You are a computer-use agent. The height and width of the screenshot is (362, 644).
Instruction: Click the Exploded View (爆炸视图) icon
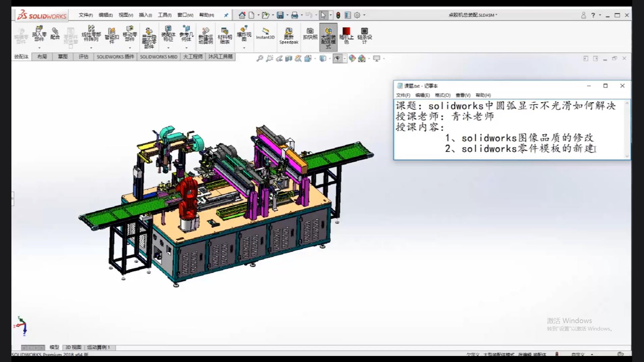click(x=244, y=34)
